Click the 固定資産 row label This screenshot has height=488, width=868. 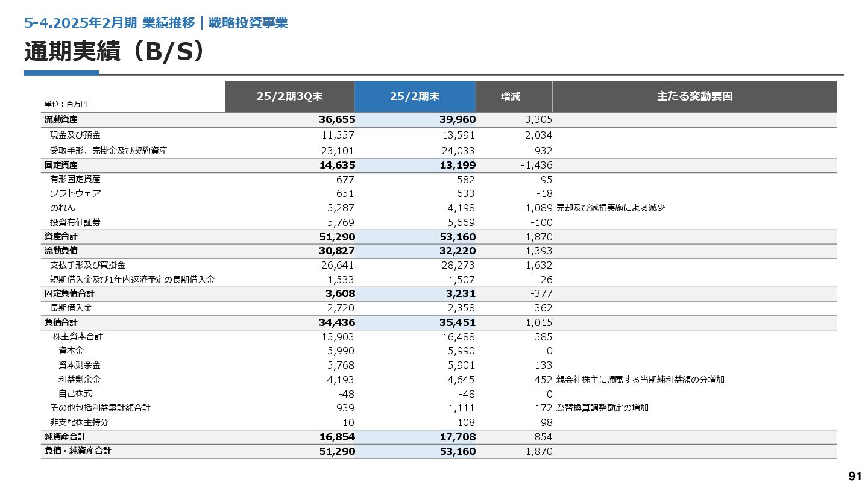point(61,165)
